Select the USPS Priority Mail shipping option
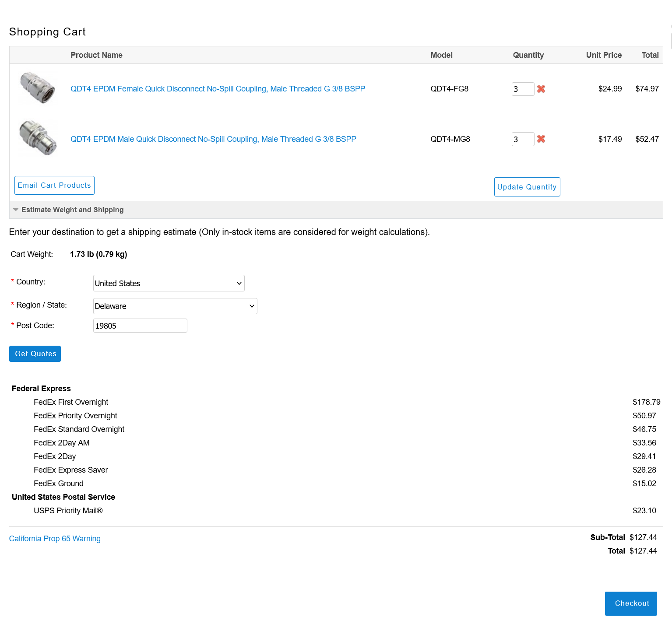Image resolution: width=672 pixels, height=631 pixels. (68, 511)
